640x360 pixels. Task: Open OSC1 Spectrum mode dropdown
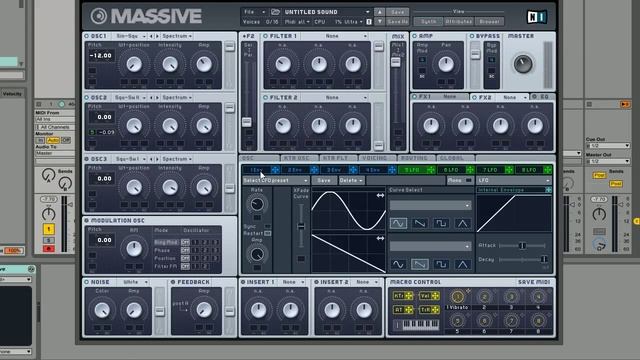tap(177, 36)
